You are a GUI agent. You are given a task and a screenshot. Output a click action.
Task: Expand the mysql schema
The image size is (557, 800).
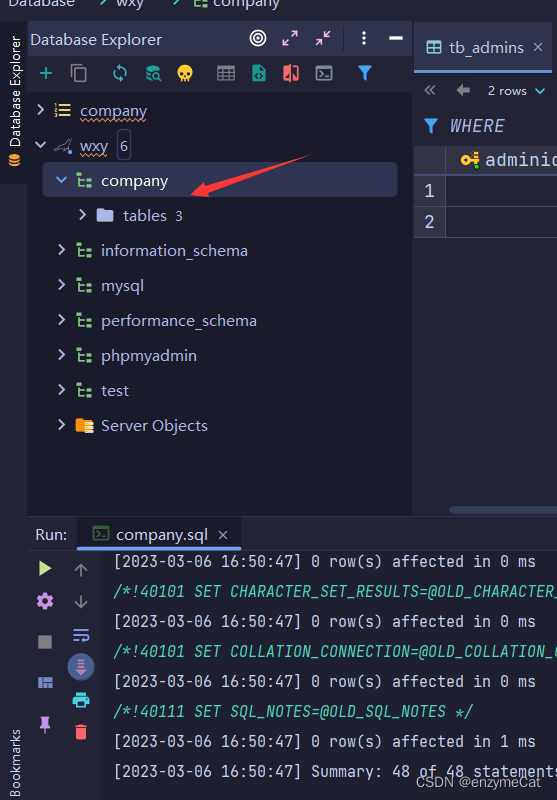[x=61, y=284]
